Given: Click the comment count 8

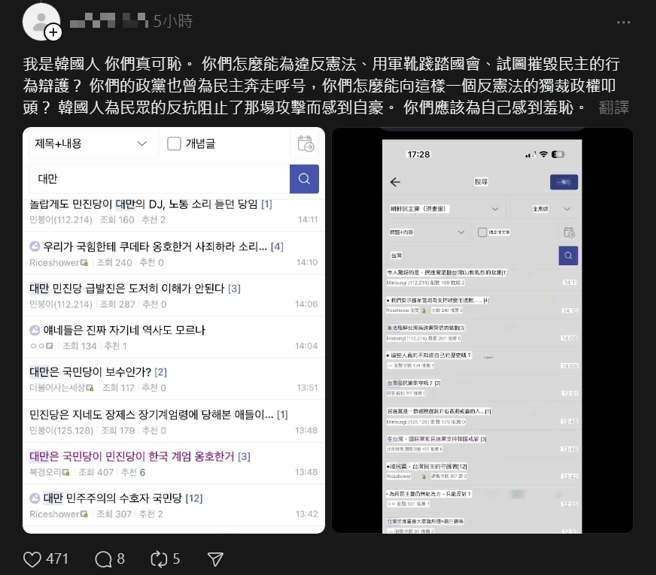Looking at the screenshot, I should click(x=121, y=559).
